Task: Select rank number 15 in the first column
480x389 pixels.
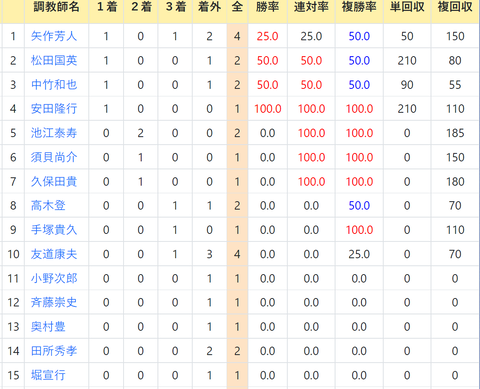Action: [x=13, y=375]
